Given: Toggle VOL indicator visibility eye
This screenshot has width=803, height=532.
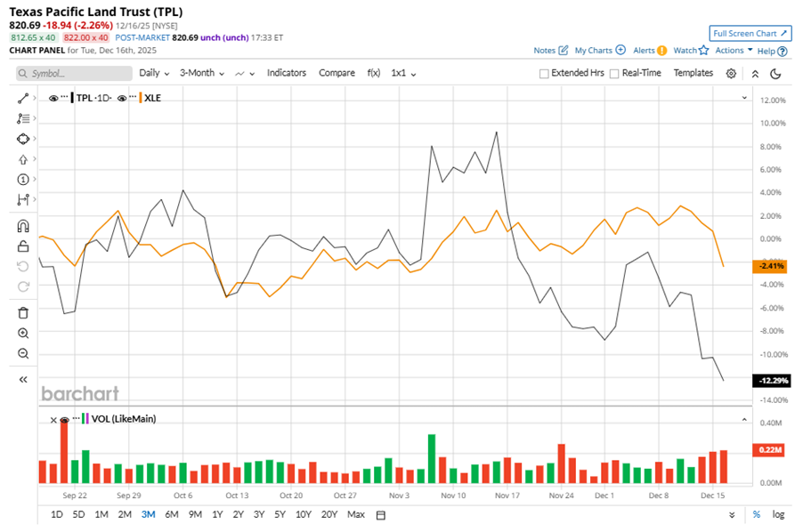Looking at the screenshot, I should (64, 420).
